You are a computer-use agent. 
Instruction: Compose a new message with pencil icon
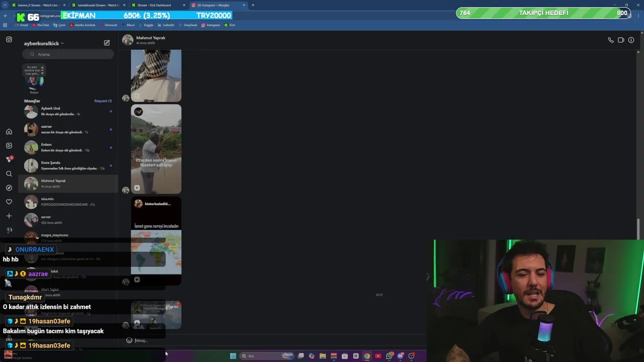click(107, 43)
